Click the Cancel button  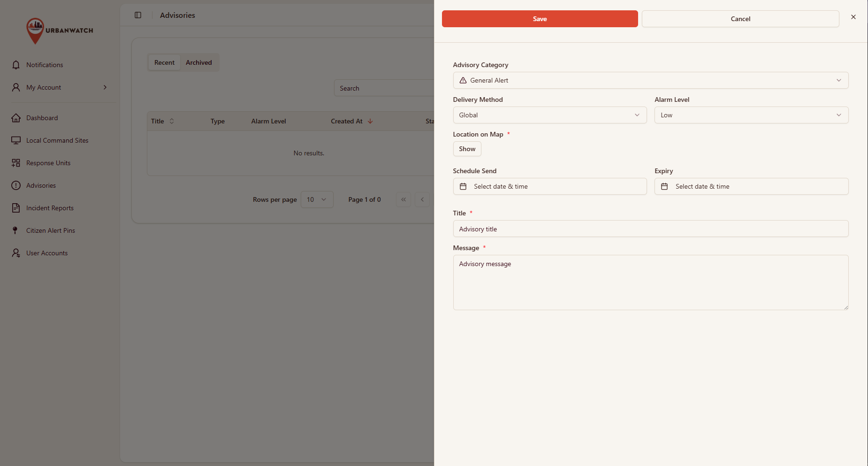[x=740, y=19]
